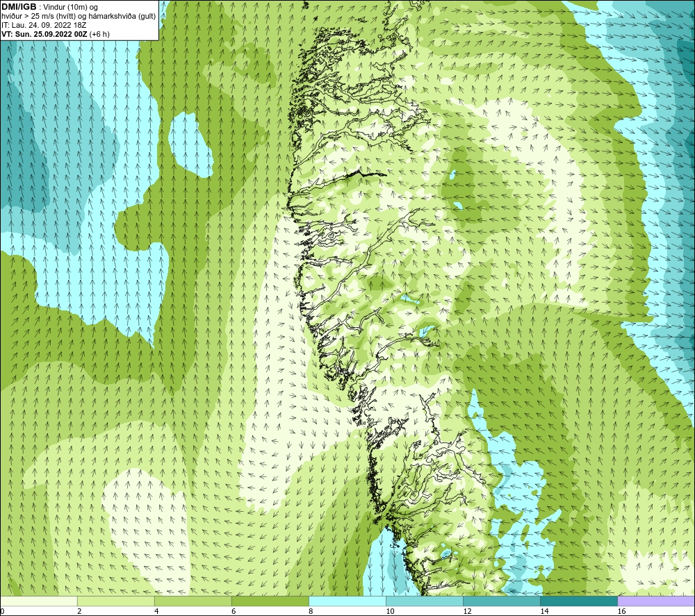The width and height of the screenshot is (695, 616).
Task: Click the dark green 6–8 m/s legend swatch
Action: pyautogui.click(x=270, y=601)
